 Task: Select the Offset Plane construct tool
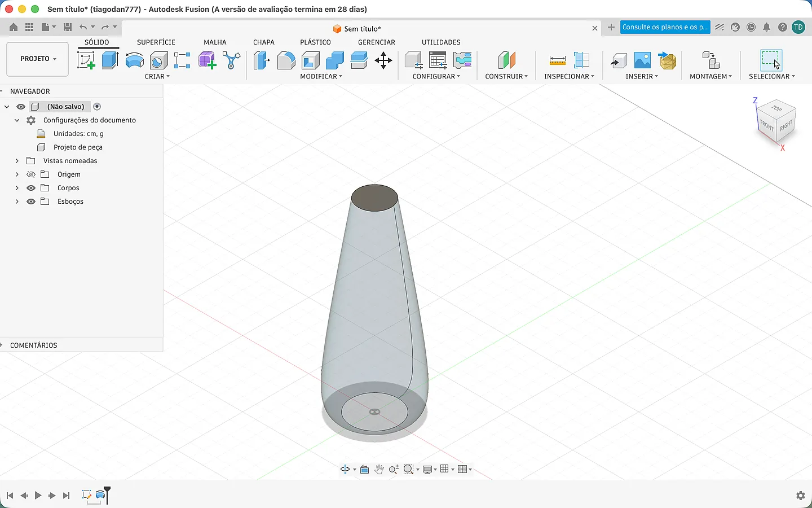coord(506,60)
